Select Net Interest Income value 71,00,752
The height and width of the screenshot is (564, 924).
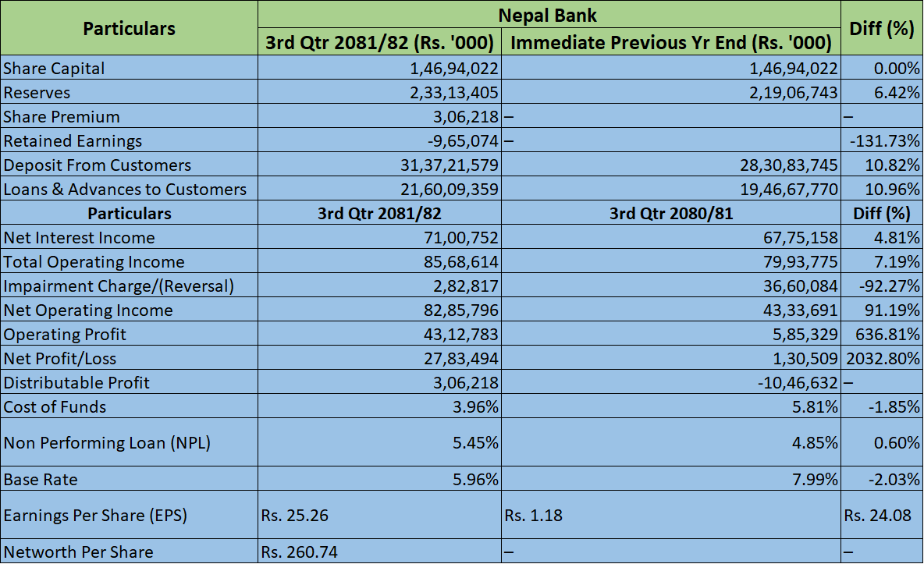coord(460,237)
